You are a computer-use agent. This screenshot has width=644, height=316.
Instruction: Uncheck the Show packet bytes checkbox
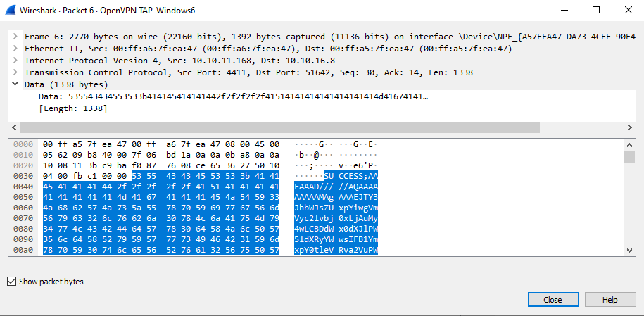pos(12,282)
